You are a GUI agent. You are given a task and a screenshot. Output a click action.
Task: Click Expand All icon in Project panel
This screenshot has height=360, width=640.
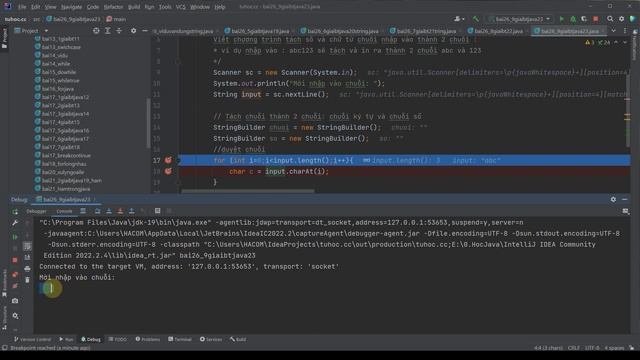[x=108, y=31]
